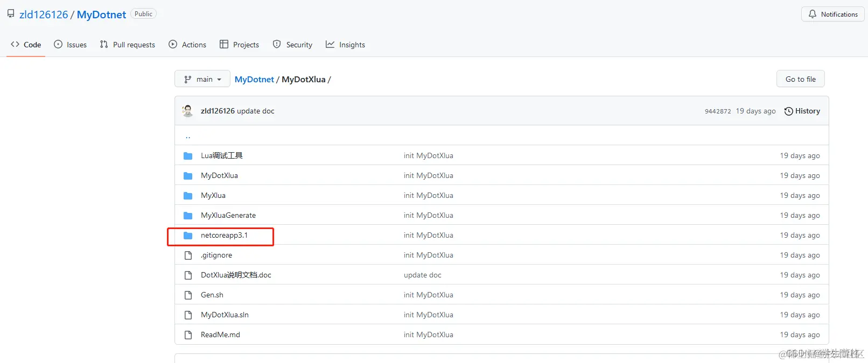This screenshot has width=868, height=363.
Task: View the Insights tab
Action: [345, 45]
